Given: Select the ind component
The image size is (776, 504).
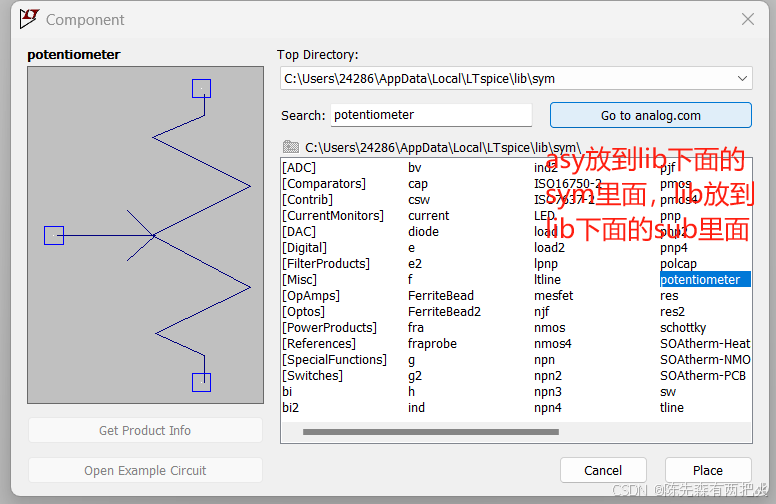Looking at the screenshot, I should coord(416,407).
